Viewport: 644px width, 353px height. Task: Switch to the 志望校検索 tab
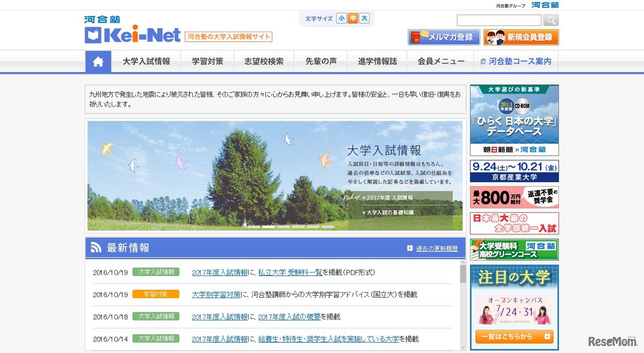click(264, 61)
